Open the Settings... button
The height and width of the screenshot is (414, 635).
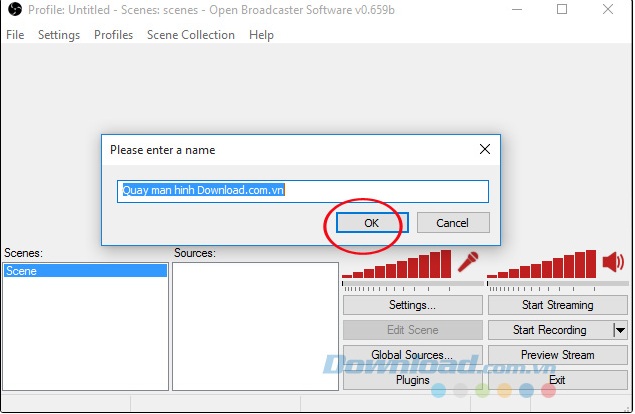[x=412, y=305]
